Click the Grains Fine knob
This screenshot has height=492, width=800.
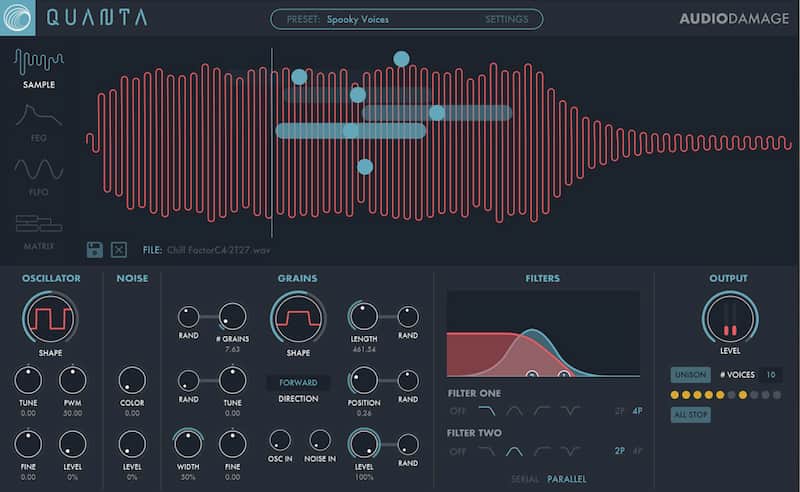pyautogui.click(x=232, y=444)
